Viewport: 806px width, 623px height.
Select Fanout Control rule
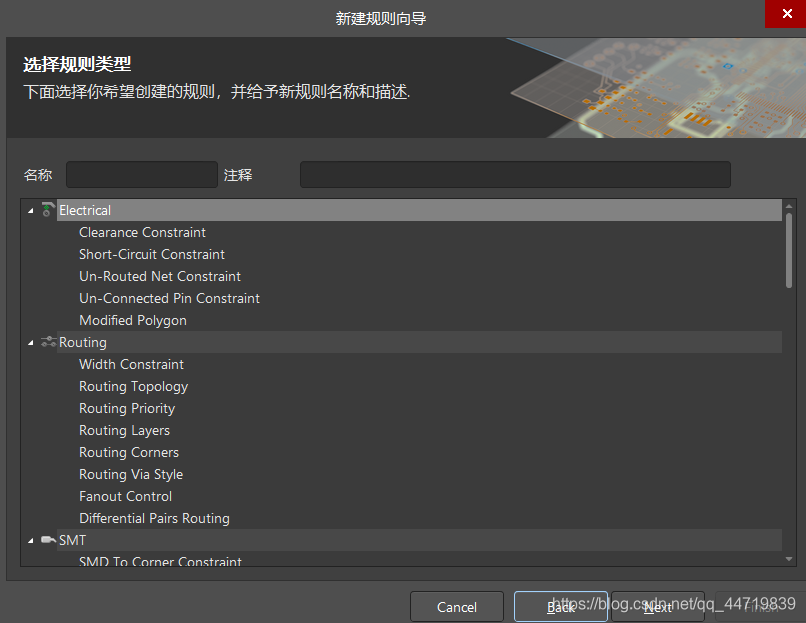(125, 496)
